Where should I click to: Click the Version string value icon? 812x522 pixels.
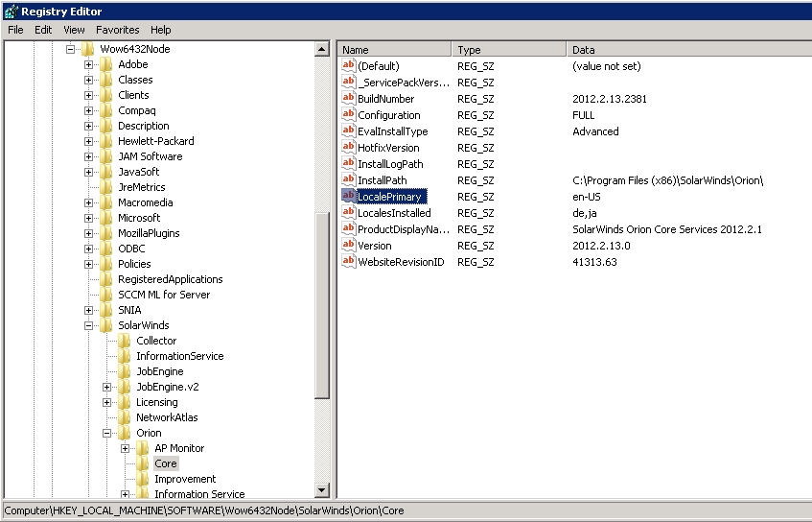pos(348,246)
